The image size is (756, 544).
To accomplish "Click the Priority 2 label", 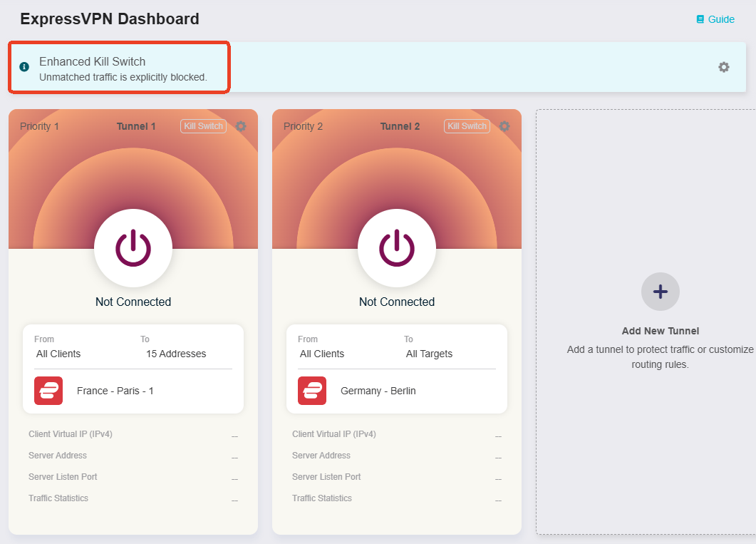I will coord(303,126).
